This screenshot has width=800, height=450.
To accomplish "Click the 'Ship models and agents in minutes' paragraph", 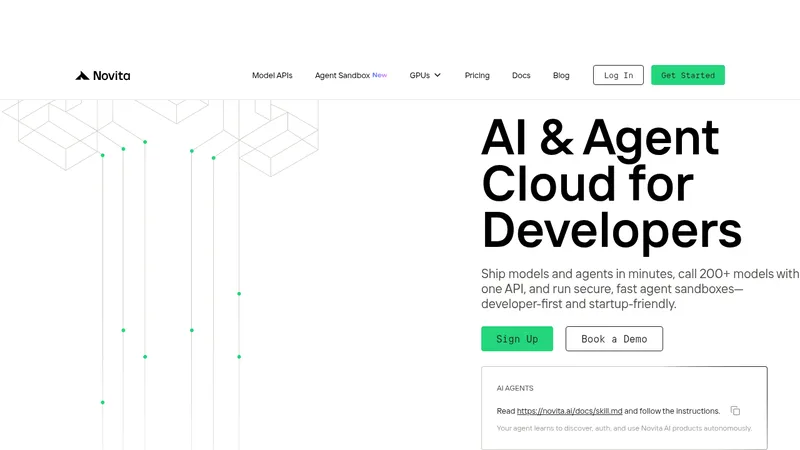I will coord(640,289).
